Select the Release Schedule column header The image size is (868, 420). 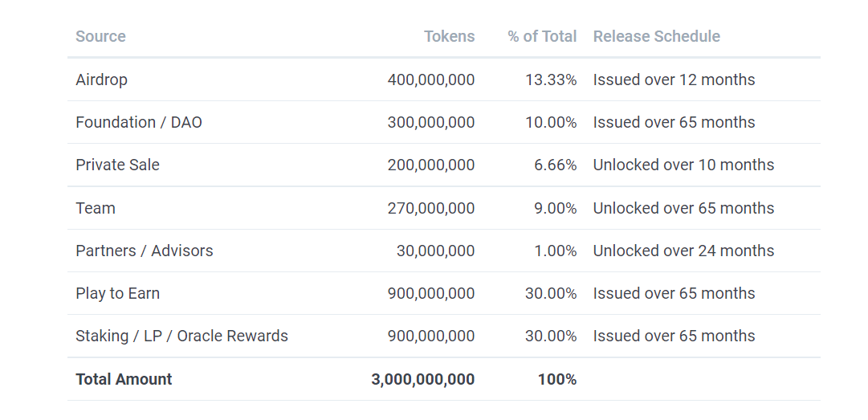click(x=656, y=36)
